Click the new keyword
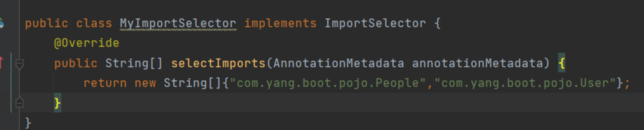Image resolution: width=644 pixels, height=130 pixels. click(x=145, y=83)
